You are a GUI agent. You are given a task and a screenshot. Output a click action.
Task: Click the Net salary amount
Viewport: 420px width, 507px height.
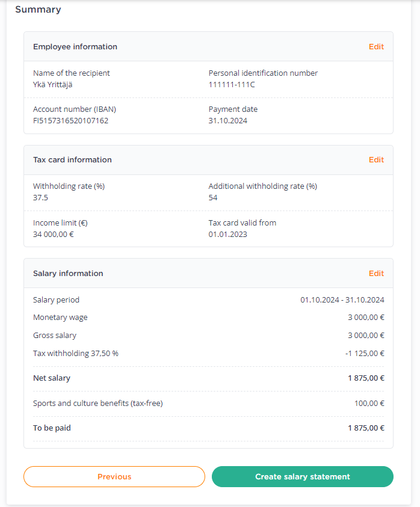pos(366,378)
